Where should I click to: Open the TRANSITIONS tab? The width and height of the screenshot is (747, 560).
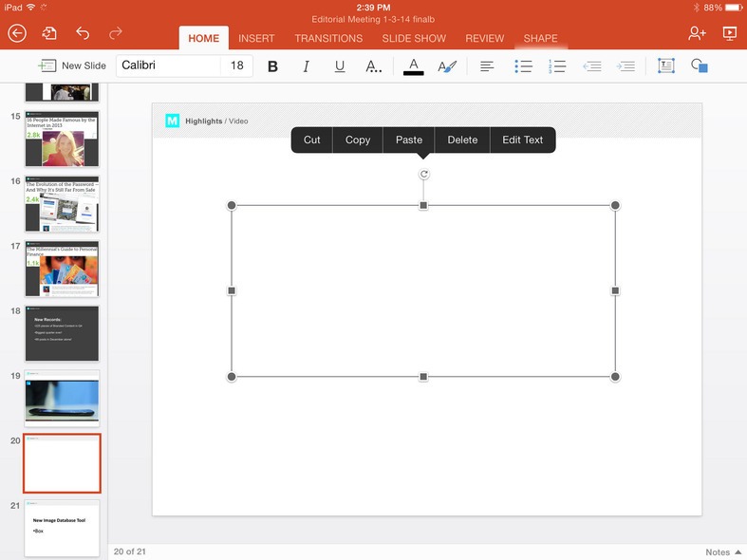[x=328, y=39]
